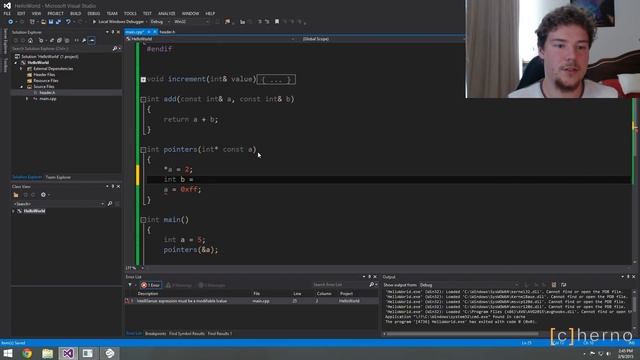Click Class View New Folder icon
Viewport: 640px width, 360px height.
point(16,195)
